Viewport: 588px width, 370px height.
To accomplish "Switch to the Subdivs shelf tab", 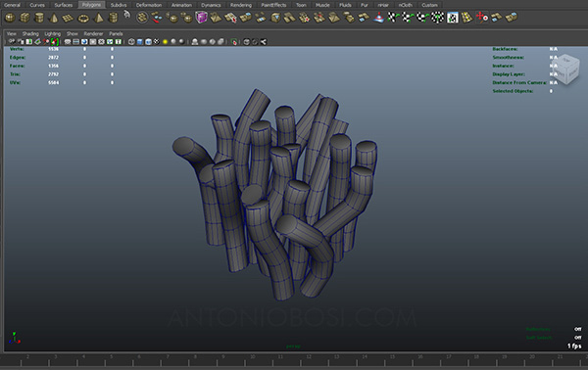I will (119, 5).
